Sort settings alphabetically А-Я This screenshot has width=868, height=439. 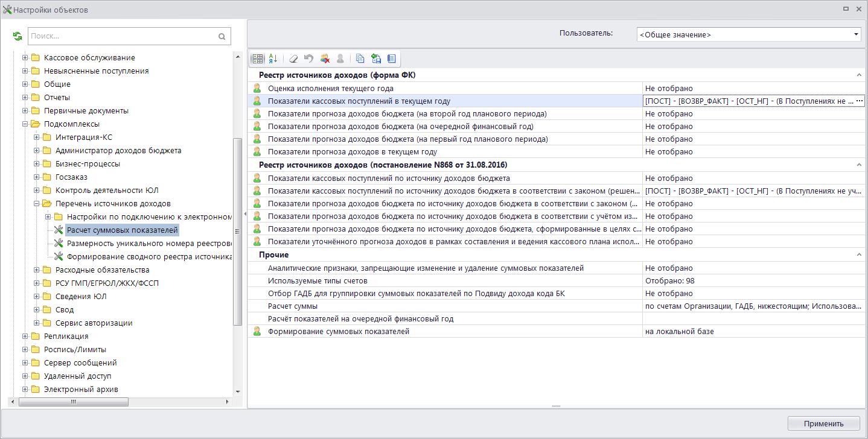(273, 58)
